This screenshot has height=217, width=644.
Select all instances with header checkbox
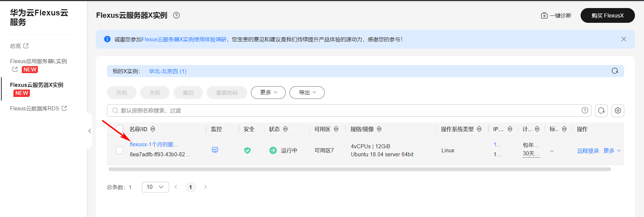click(x=119, y=129)
